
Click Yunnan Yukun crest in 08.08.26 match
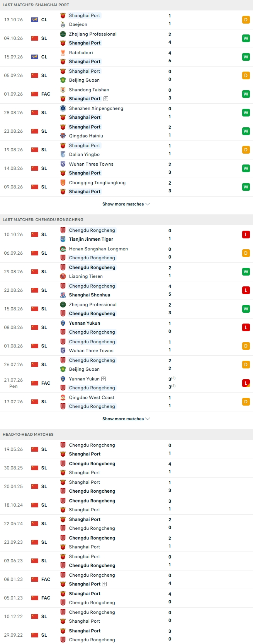(63, 323)
